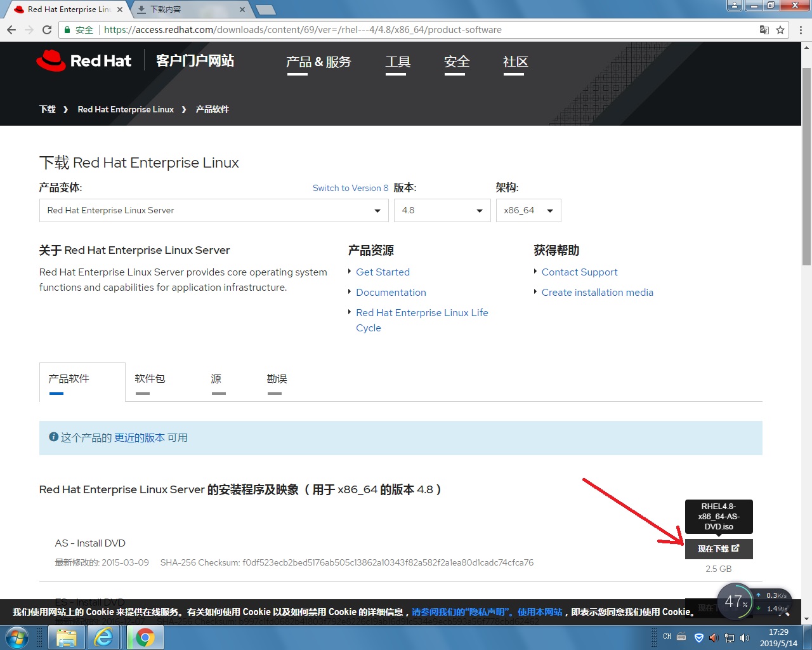Click the AS - Install DVD entry title

(x=90, y=543)
